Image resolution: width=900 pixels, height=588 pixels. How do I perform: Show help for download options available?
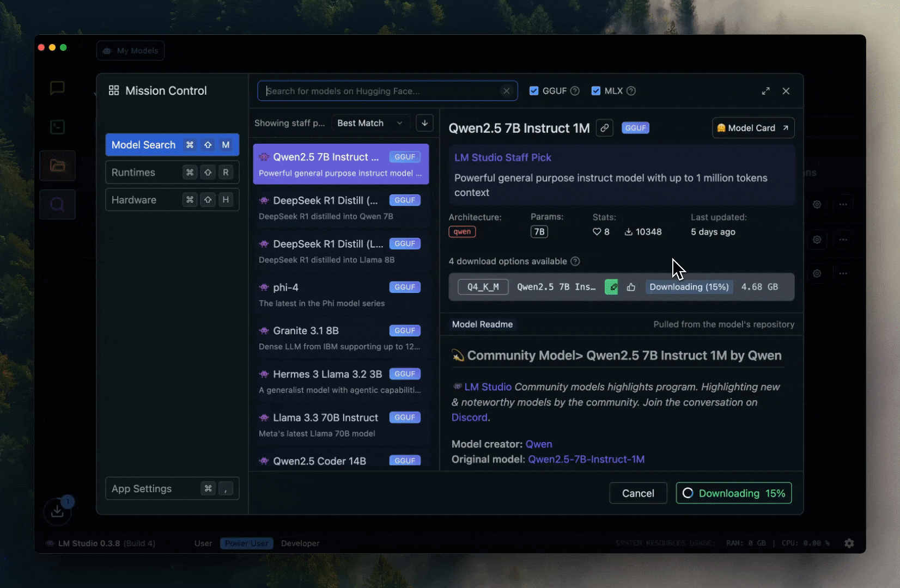pos(575,261)
